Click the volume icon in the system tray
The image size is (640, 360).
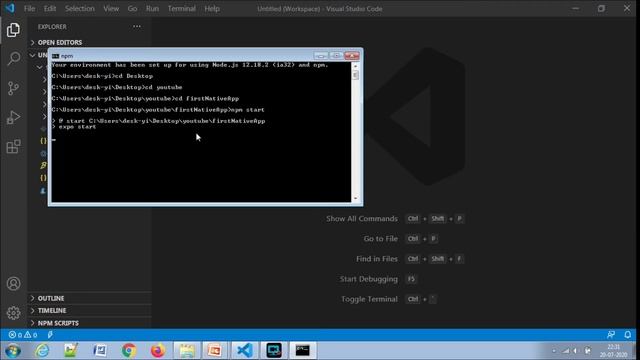[576, 351]
